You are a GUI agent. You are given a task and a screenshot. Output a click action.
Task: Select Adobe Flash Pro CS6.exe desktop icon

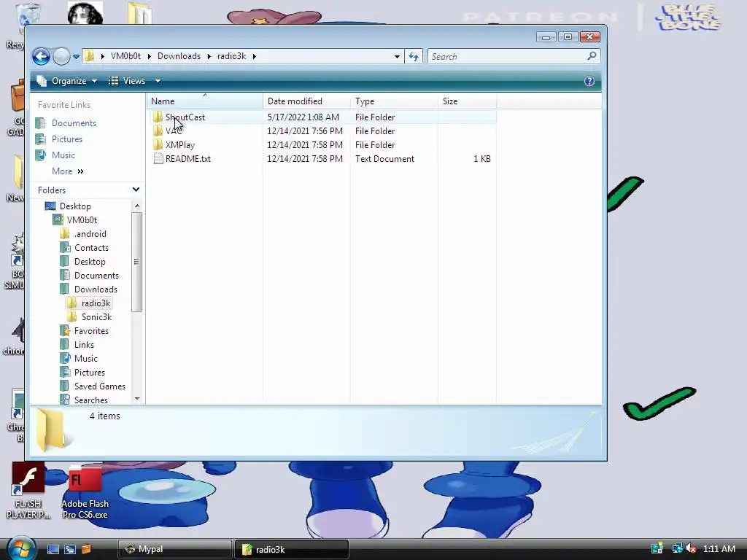85,492
